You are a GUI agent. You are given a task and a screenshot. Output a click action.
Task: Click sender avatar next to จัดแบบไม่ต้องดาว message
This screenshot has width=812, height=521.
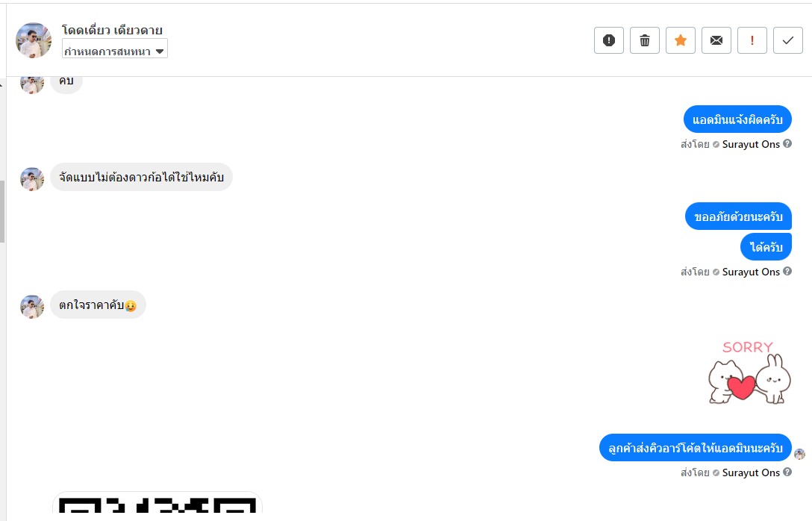pyautogui.click(x=32, y=179)
